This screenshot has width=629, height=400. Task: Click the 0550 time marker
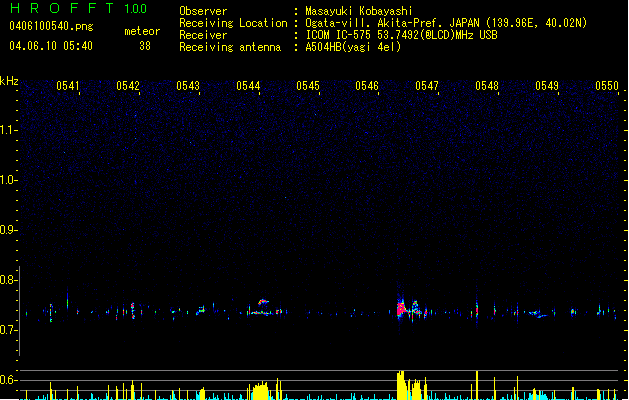[607, 86]
